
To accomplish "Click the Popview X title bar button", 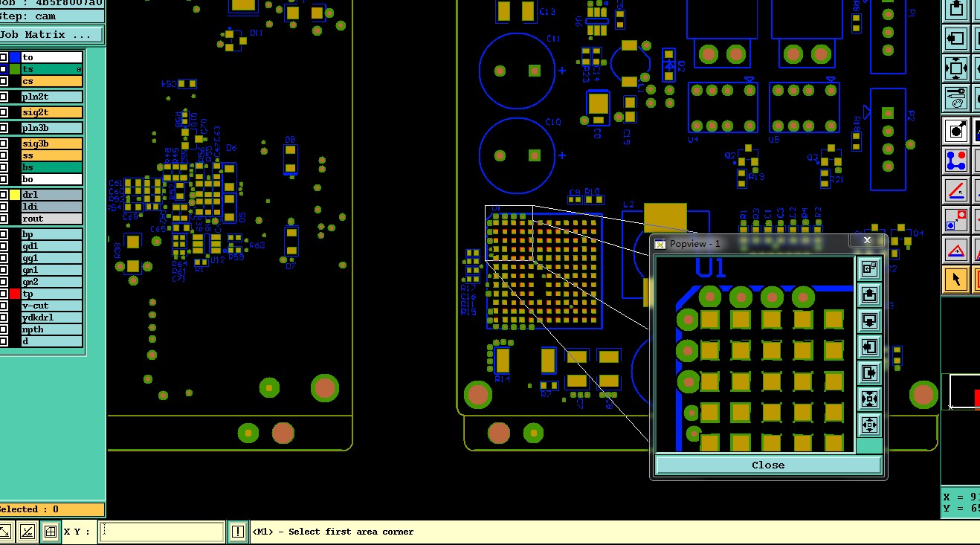I will pos(867,240).
